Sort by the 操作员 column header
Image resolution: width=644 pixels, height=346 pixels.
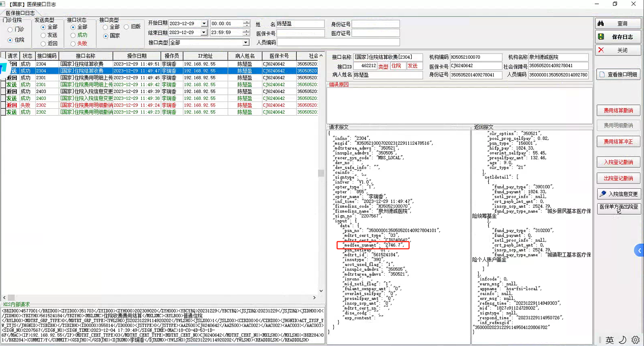coord(172,56)
